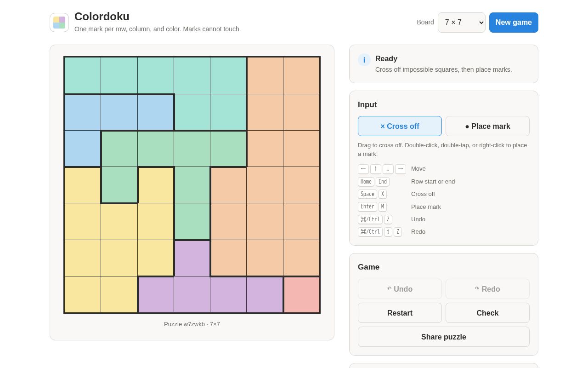This screenshot has height=368, width=588.
Task: Open the Board size dropdown
Action: (461, 23)
